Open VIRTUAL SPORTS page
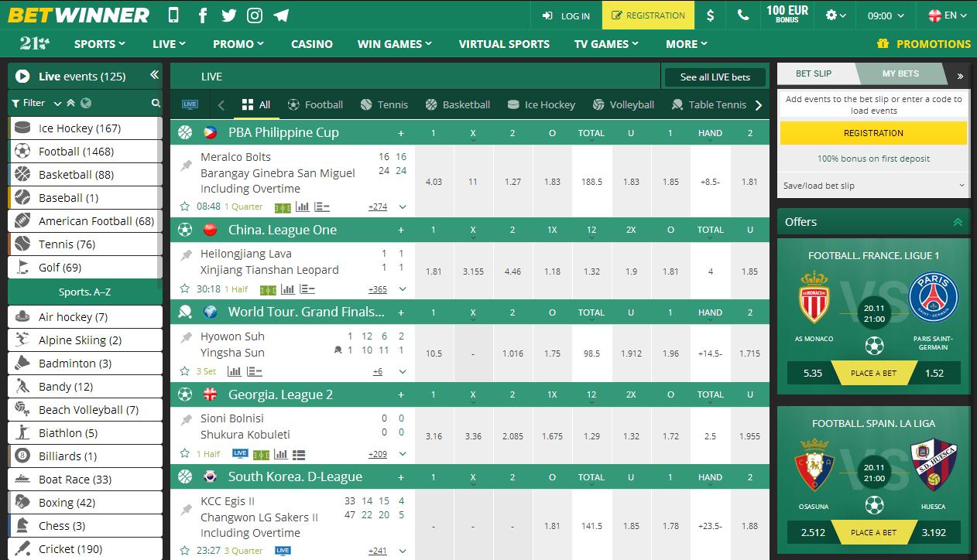The width and height of the screenshot is (977, 560). coord(504,44)
